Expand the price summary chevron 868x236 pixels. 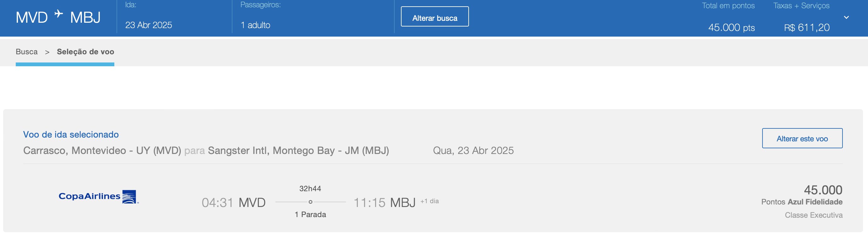[x=846, y=18]
